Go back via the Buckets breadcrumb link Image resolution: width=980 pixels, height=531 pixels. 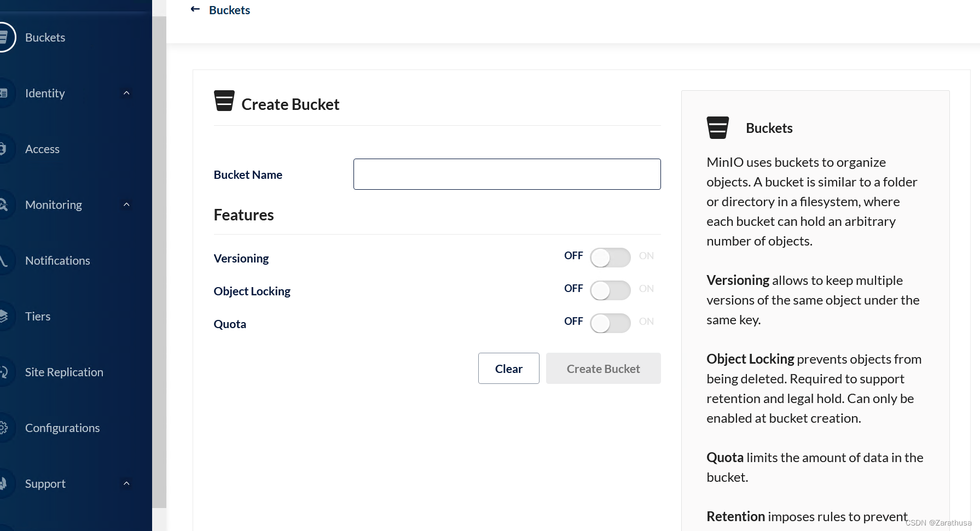pyautogui.click(x=229, y=10)
